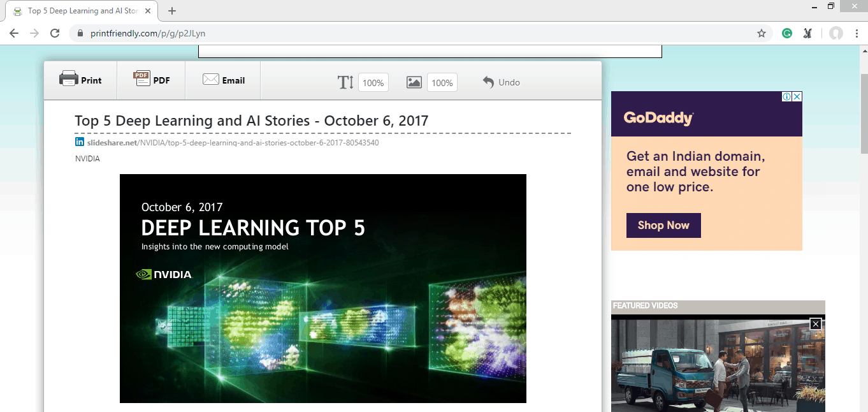
Task: Go forward in browser history
Action: coord(34,33)
